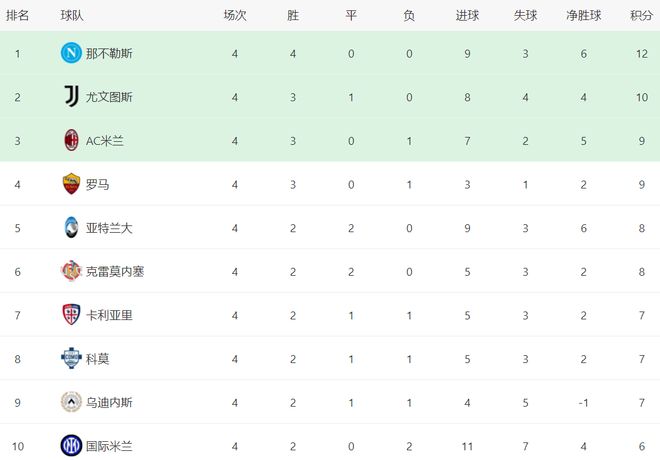Open the 那不勒斯 team name link
The image size is (660, 460).
pyautogui.click(x=109, y=53)
